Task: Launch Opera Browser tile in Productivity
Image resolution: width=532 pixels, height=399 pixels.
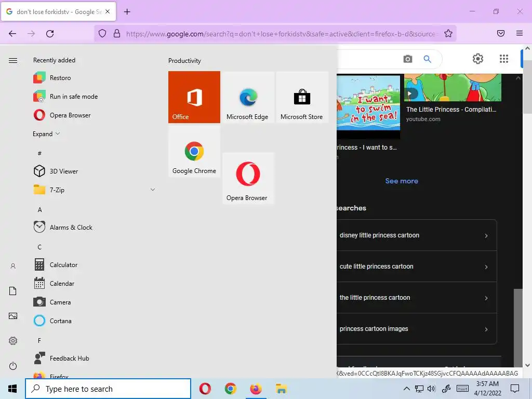Action: [x=248, y=179]
